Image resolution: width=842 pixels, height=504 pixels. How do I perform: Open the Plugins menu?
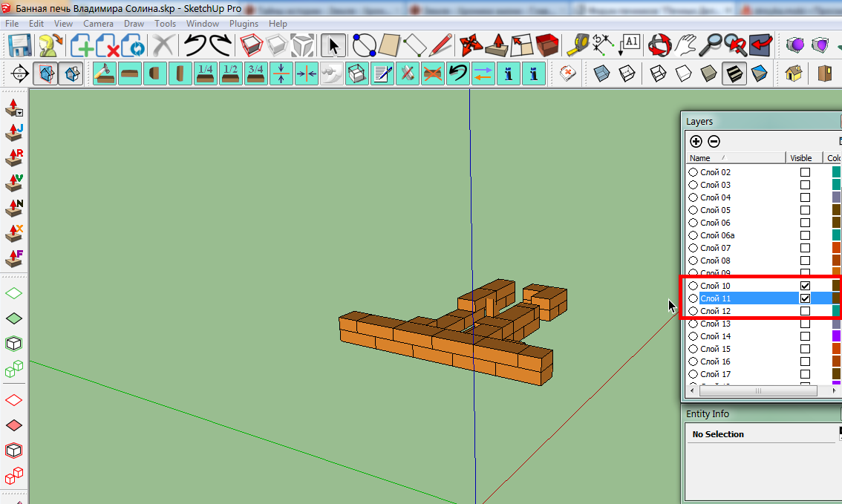click(244, 24)
